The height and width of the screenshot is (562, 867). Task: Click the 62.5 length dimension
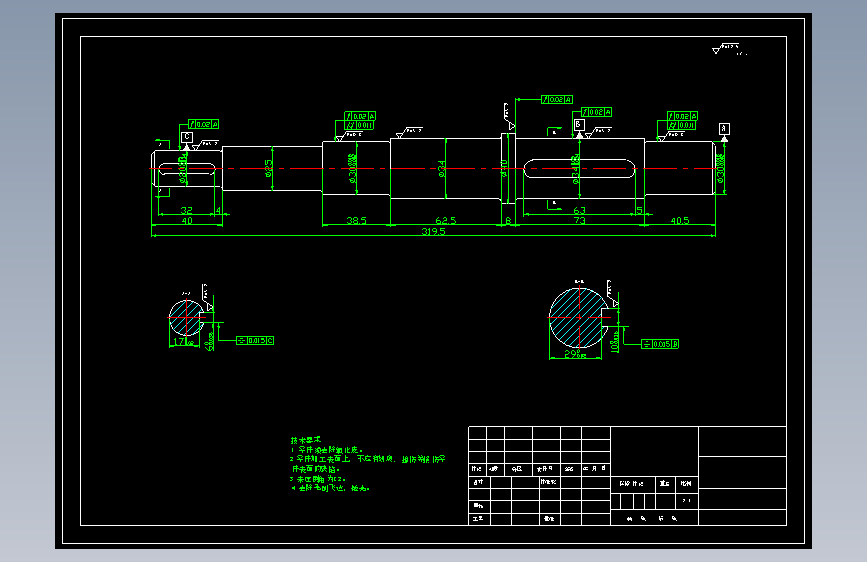click(x=446, y=221)
